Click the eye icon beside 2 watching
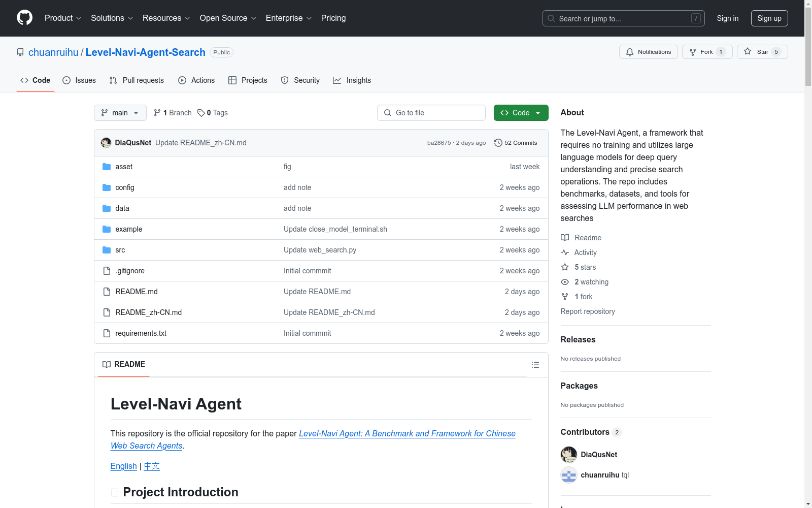The image size is (812, 508). click(565, 282)
